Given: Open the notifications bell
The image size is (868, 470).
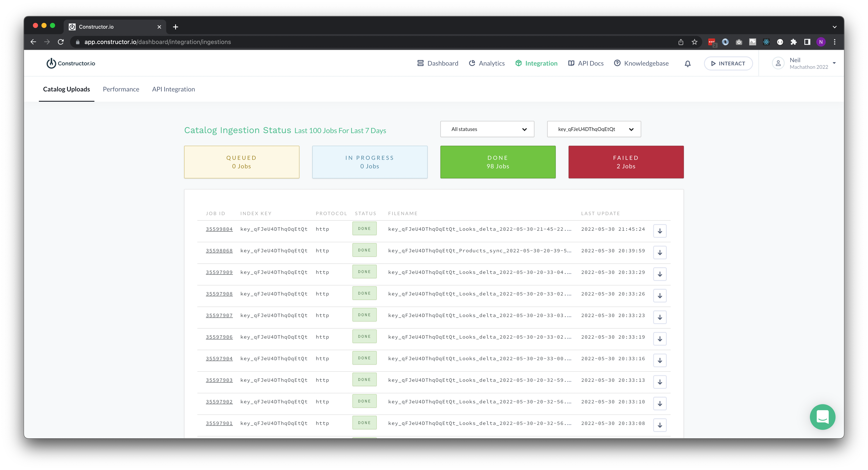Looking at the screenshot, I should coord(687,63).
